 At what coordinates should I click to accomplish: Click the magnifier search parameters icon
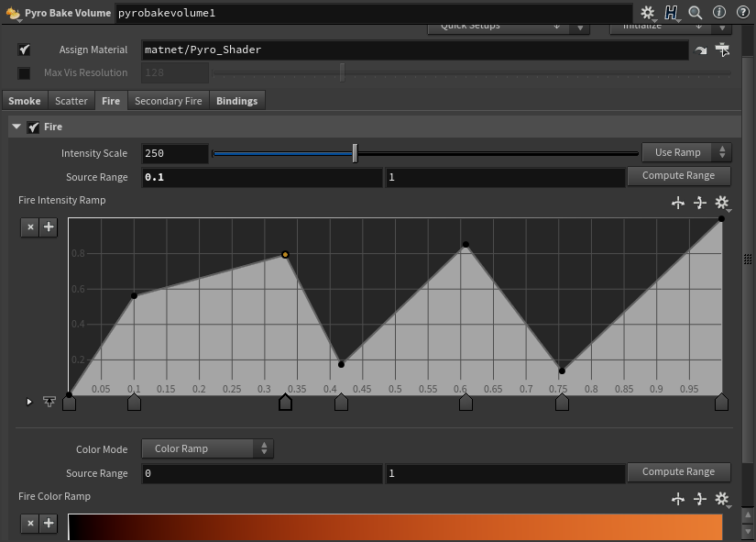[696, 13]
